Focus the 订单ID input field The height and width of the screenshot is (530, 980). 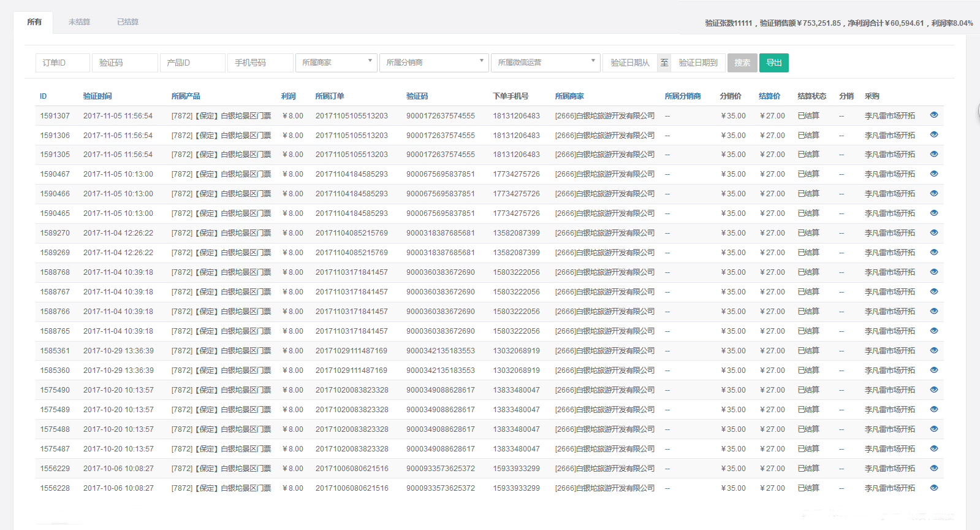(x=63, y=63)
